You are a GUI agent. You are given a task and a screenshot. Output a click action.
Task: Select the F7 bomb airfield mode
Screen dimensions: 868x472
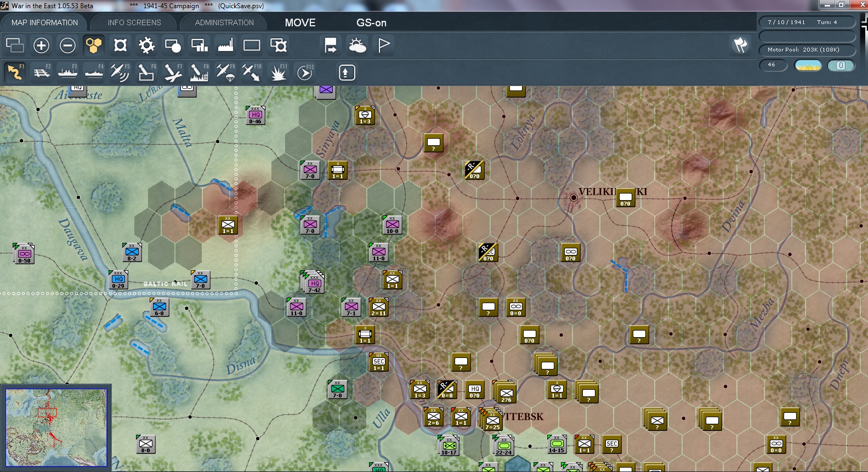tap(173, 72)
